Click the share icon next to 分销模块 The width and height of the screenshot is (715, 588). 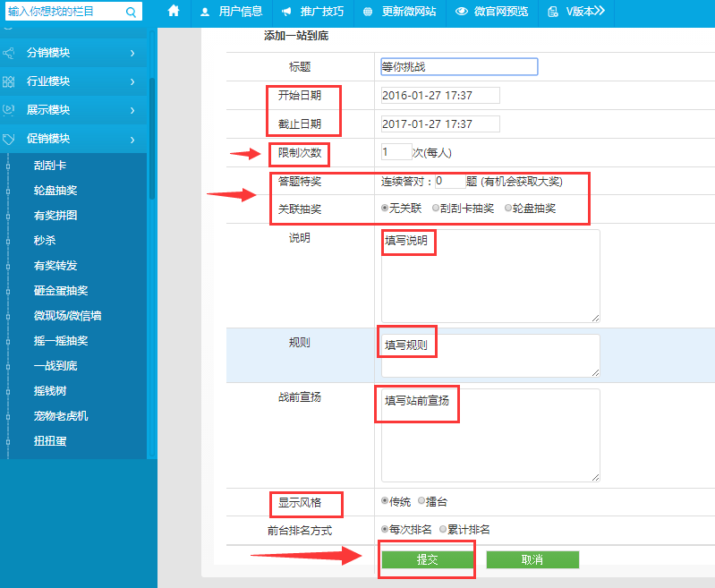pos(9,53)
